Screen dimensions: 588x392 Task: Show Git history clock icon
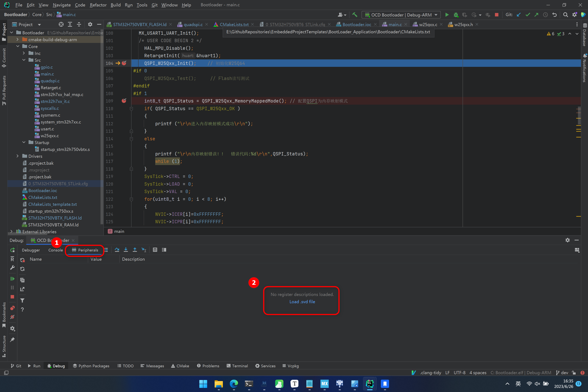pyautogui.click(x=545, y=15)
